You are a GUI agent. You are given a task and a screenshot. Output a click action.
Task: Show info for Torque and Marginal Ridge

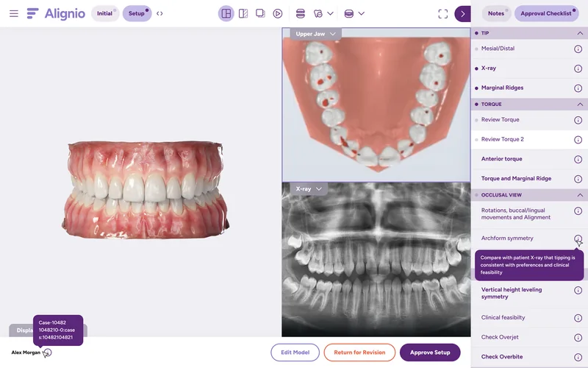pos(578,179)
